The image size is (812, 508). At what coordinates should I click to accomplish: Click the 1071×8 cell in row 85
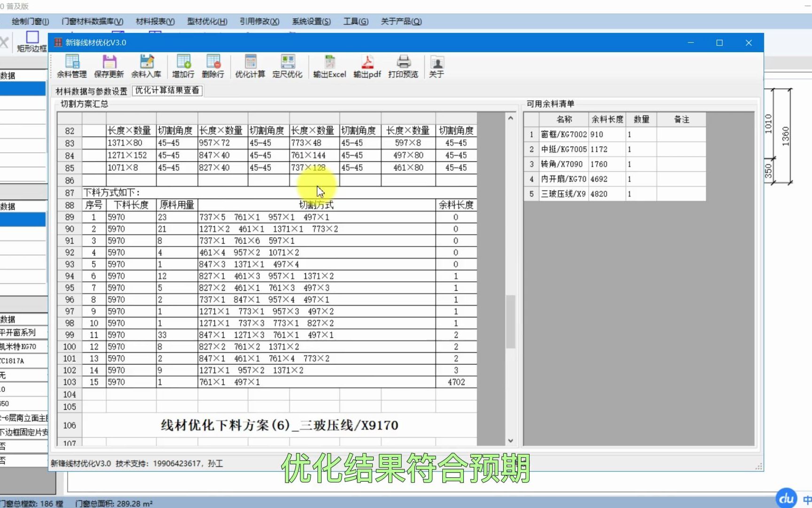[131, 168]
